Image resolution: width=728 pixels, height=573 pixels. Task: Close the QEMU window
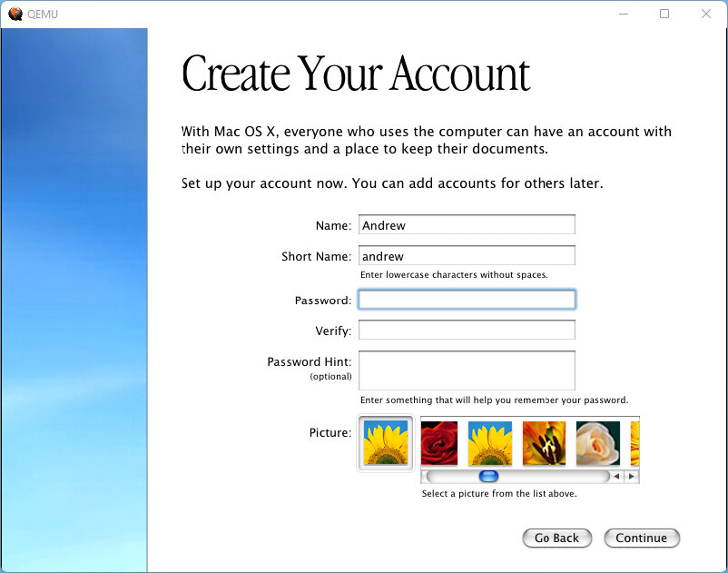coord(706,14)
